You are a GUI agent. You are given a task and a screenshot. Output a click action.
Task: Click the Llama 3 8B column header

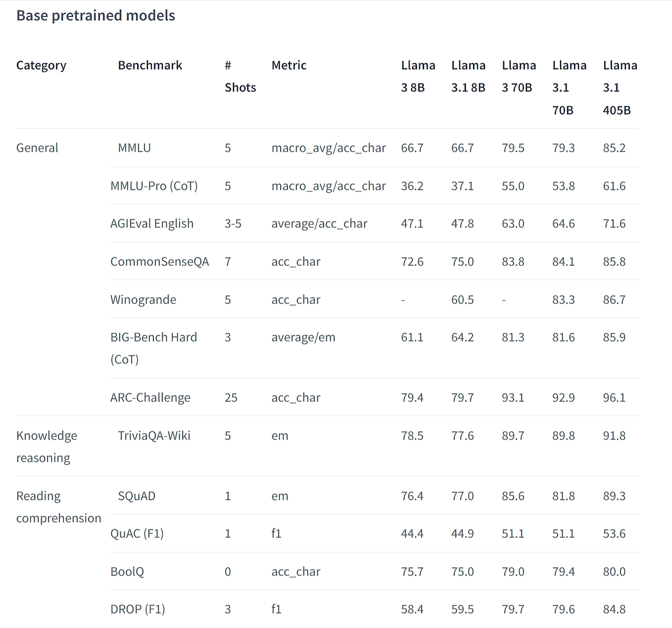tap(418, 77)
